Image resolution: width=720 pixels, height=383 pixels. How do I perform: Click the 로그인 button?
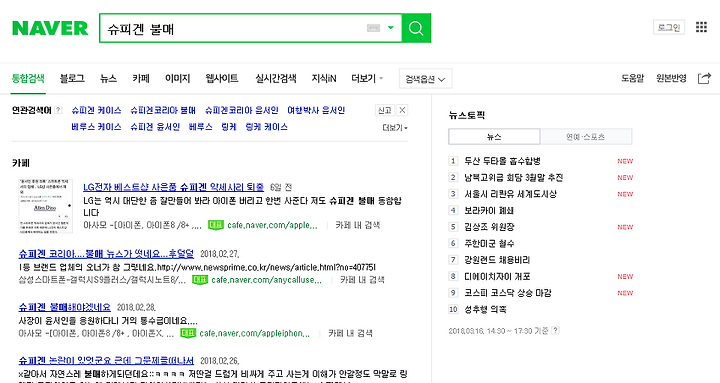click(x=669, y=28)
